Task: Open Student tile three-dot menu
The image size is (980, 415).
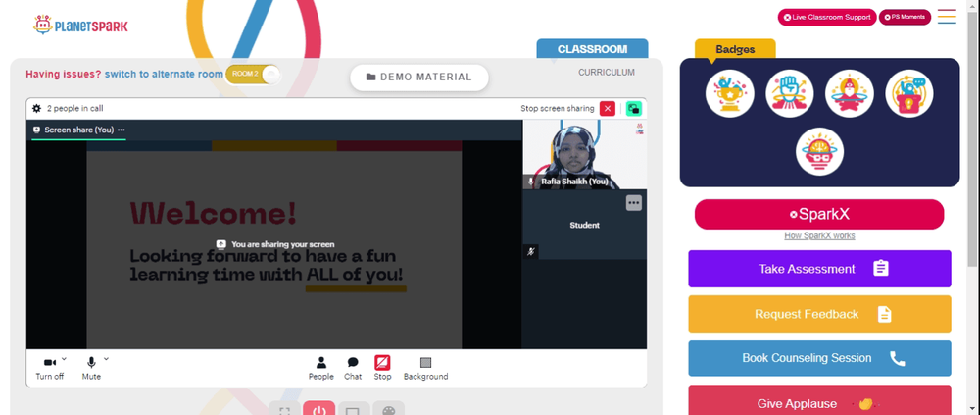Action: coord(634,203)
